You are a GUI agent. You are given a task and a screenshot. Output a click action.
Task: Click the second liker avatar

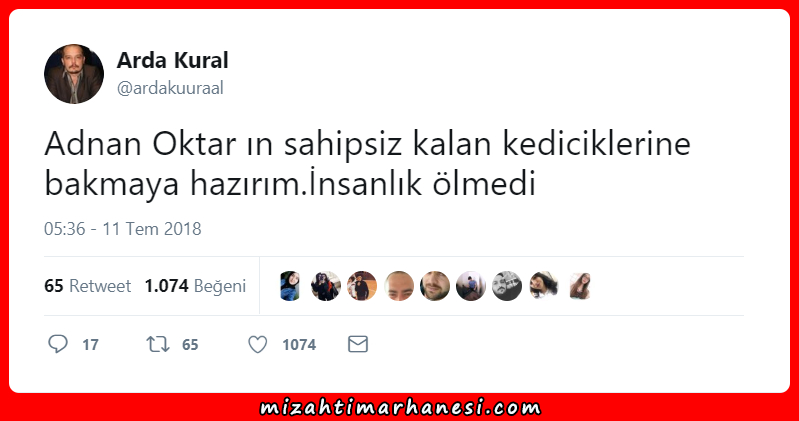pos(326,286)
